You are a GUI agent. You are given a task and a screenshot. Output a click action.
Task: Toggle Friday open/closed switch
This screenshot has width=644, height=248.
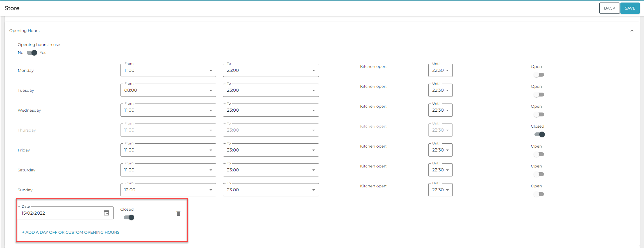point(539,155)
